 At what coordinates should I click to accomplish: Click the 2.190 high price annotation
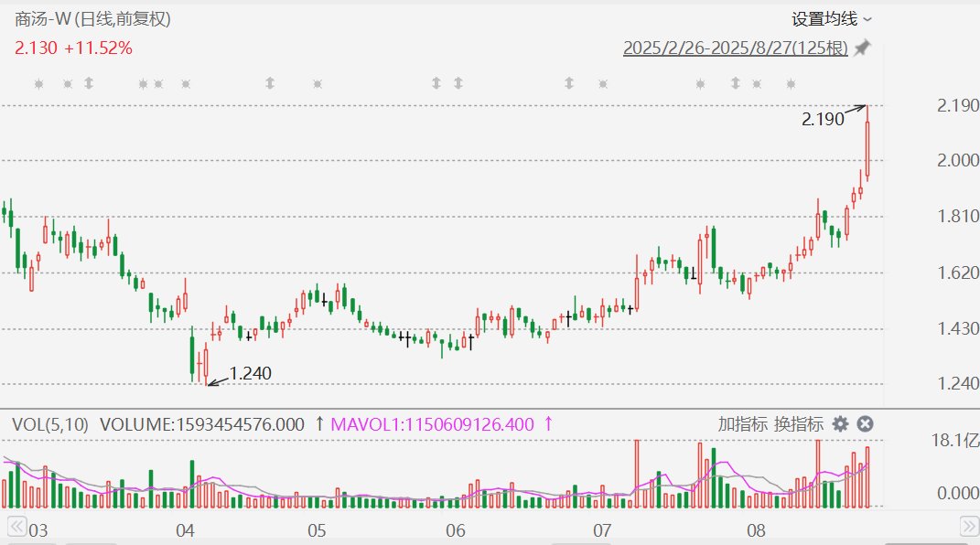pos(823,119)
